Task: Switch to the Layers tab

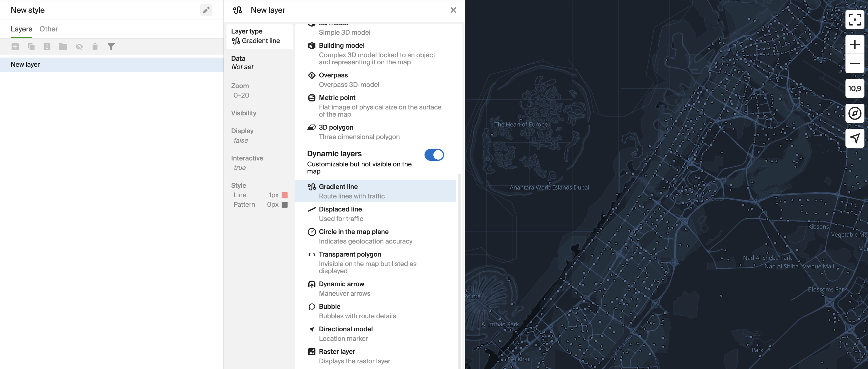Action: tap(21, 29)
